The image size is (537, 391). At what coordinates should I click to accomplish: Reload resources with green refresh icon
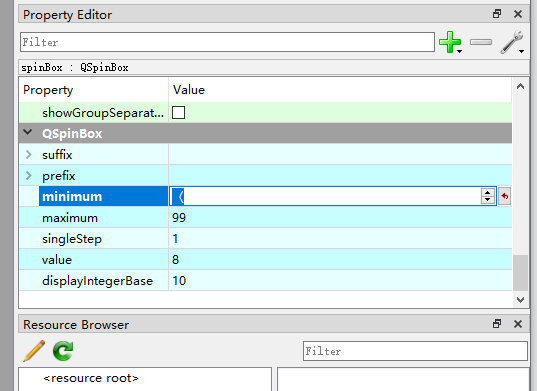coord(63,351)
